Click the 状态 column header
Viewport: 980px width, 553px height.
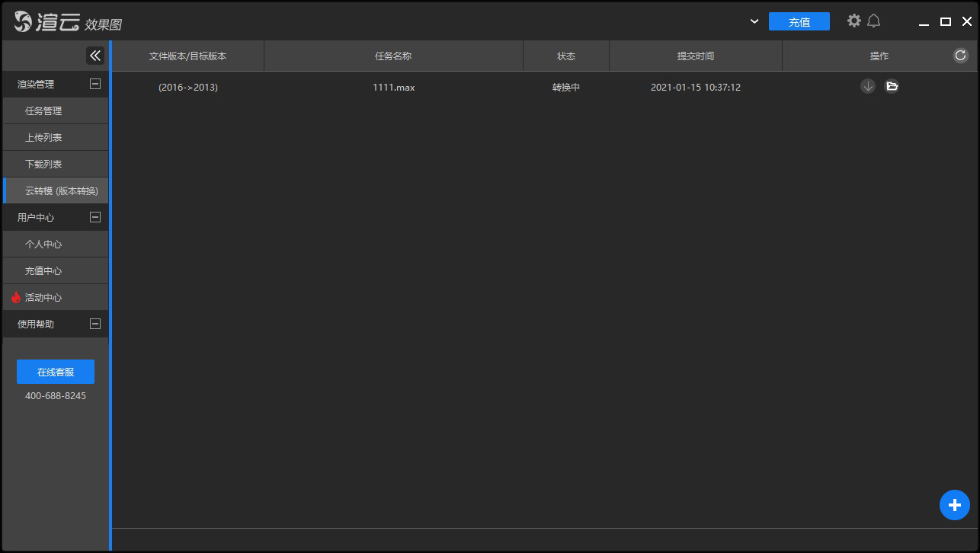566,56
